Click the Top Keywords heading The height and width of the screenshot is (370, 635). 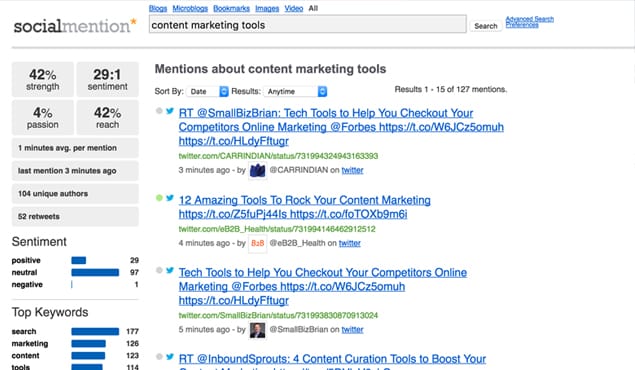click(50, 313)
